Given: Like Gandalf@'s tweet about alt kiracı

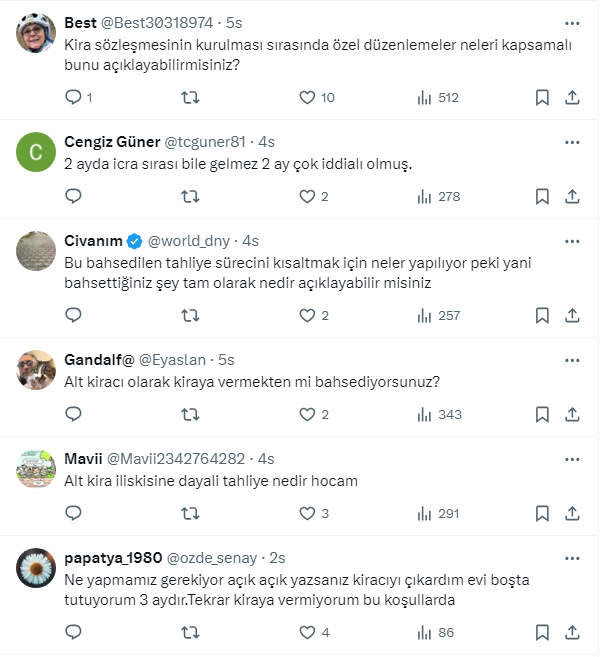Looking at the screenshot, I should pos(308,414).
